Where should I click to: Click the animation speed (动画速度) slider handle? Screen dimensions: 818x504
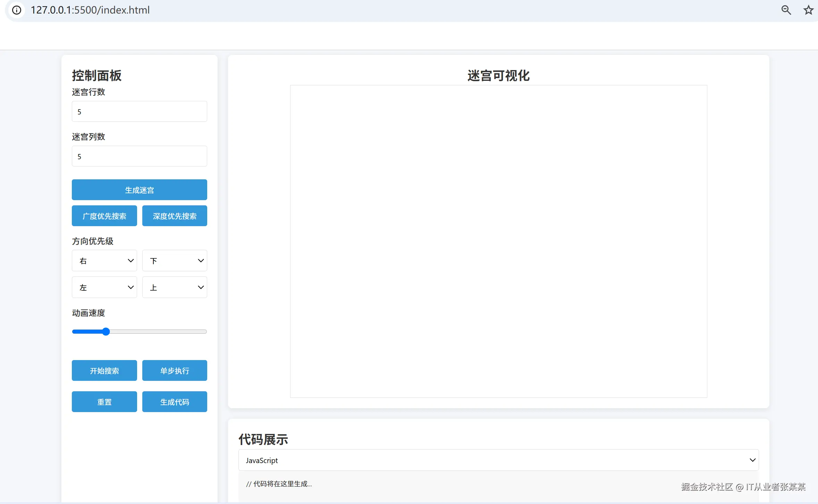pyautogui.click(x=106, y=332)
